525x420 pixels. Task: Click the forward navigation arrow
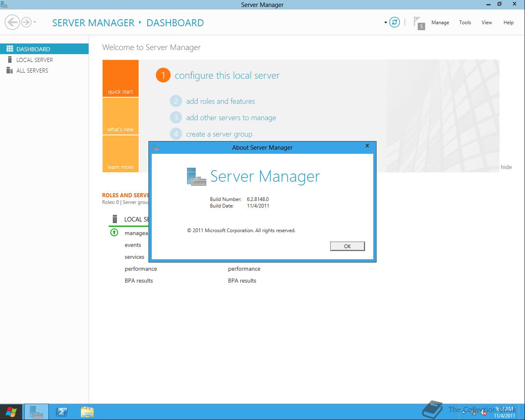[x=26, y=22]
